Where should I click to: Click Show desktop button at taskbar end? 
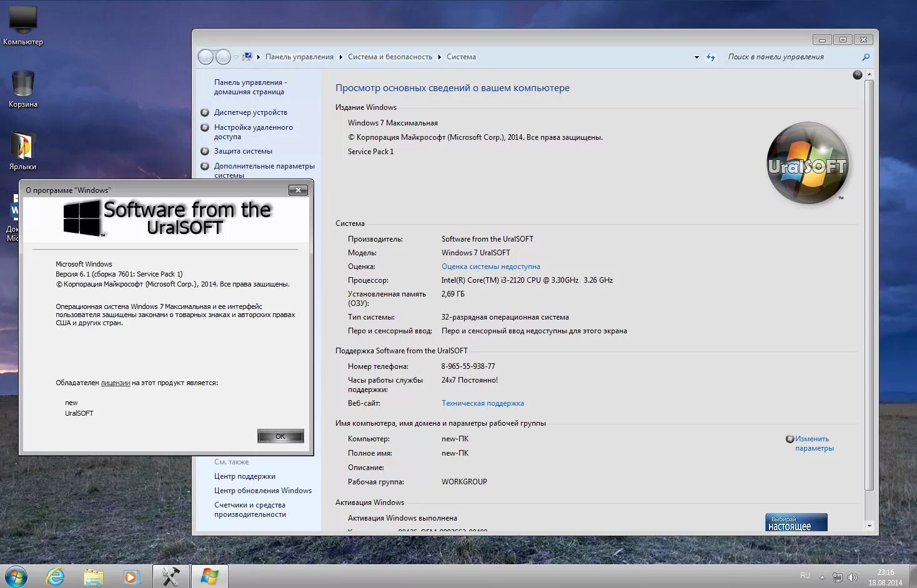click(913, 576)
